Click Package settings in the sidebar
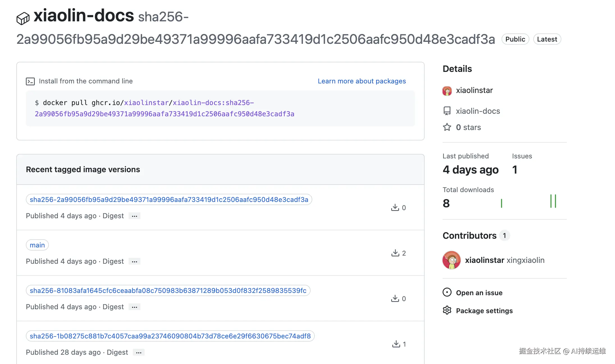The image size is (615, 364). (484, 311)
